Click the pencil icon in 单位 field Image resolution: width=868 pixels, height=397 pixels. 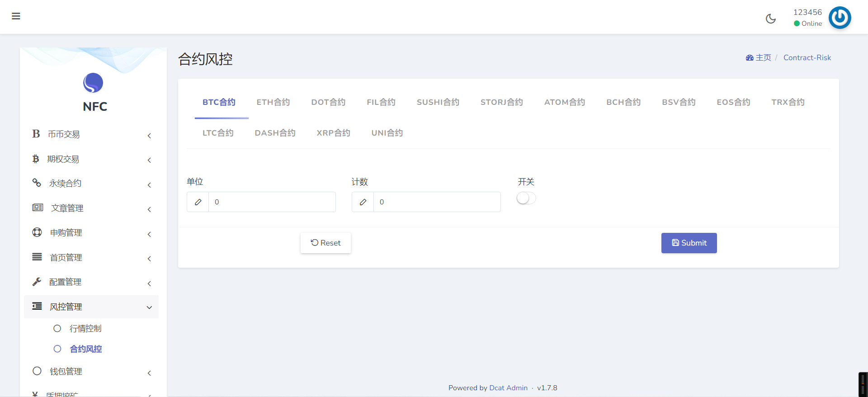pos(198,202)
